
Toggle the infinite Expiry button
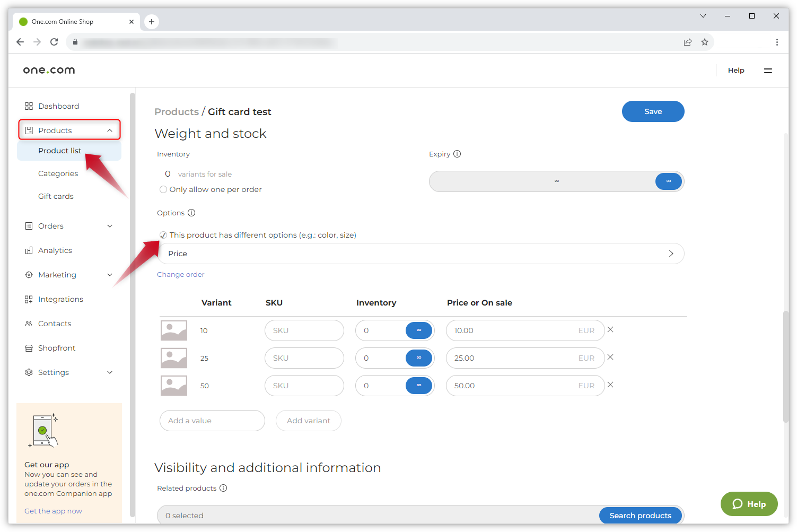(668, 181)
